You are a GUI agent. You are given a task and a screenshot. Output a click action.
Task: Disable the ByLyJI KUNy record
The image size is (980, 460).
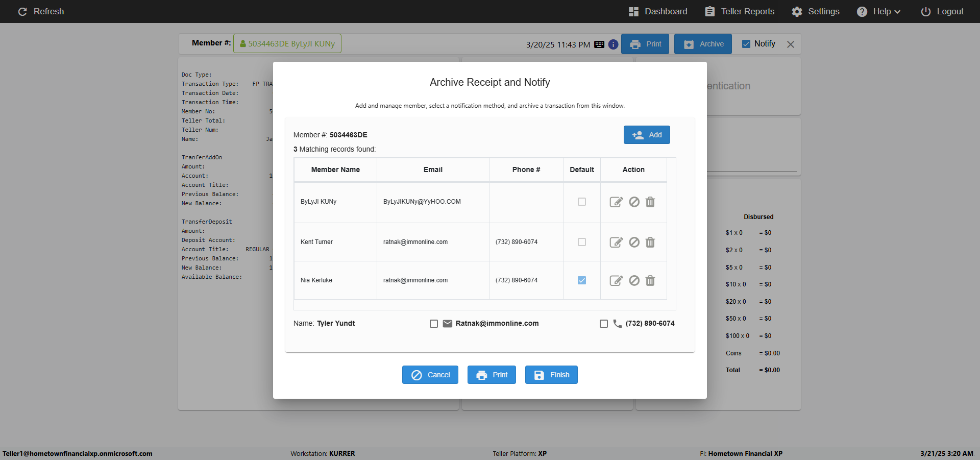[634, 202]
